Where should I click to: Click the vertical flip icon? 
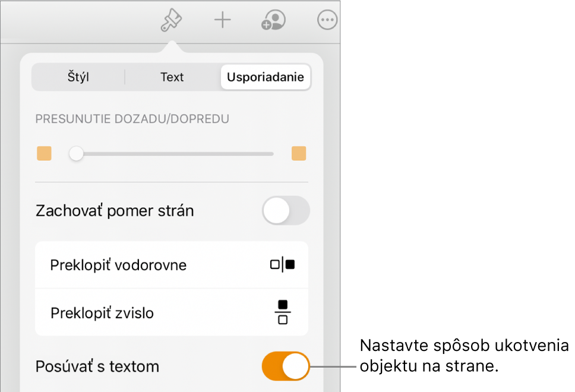coord(283,312)
